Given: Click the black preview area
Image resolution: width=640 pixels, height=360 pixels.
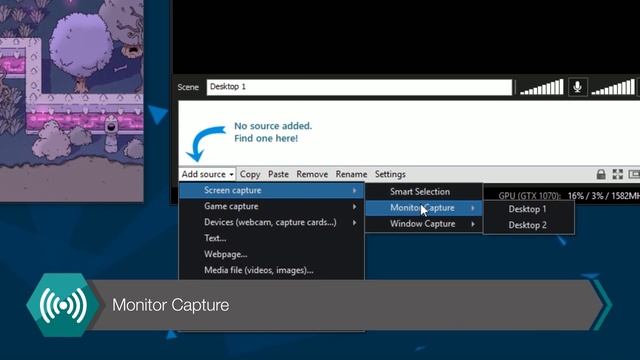Looking at the screenshot, I should (x=406, y=37).
